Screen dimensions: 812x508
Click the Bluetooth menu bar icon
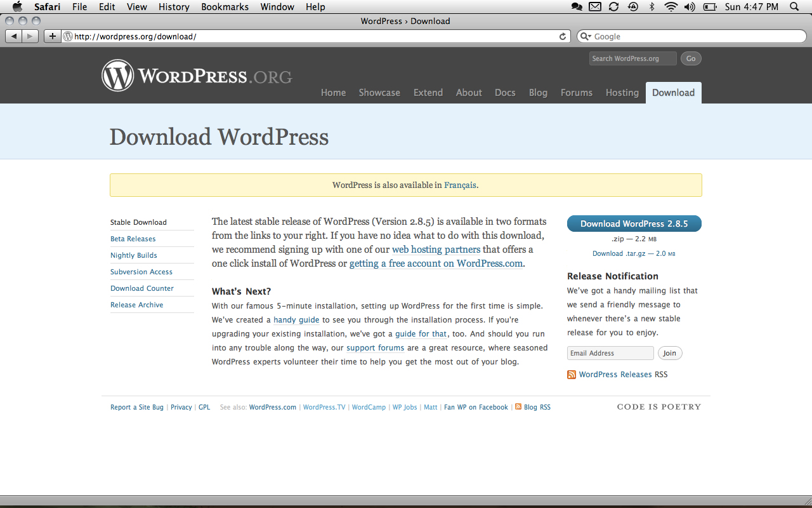point(652,7)
